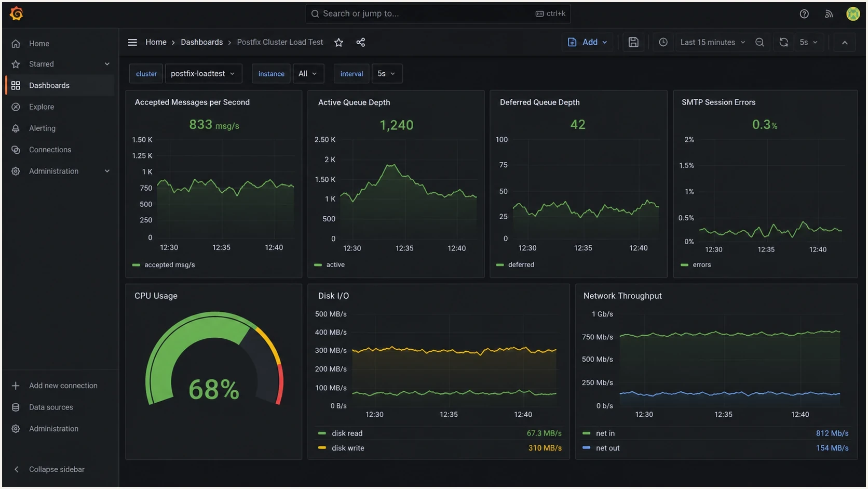Toggle disk read series visibility

coord(347,433)
